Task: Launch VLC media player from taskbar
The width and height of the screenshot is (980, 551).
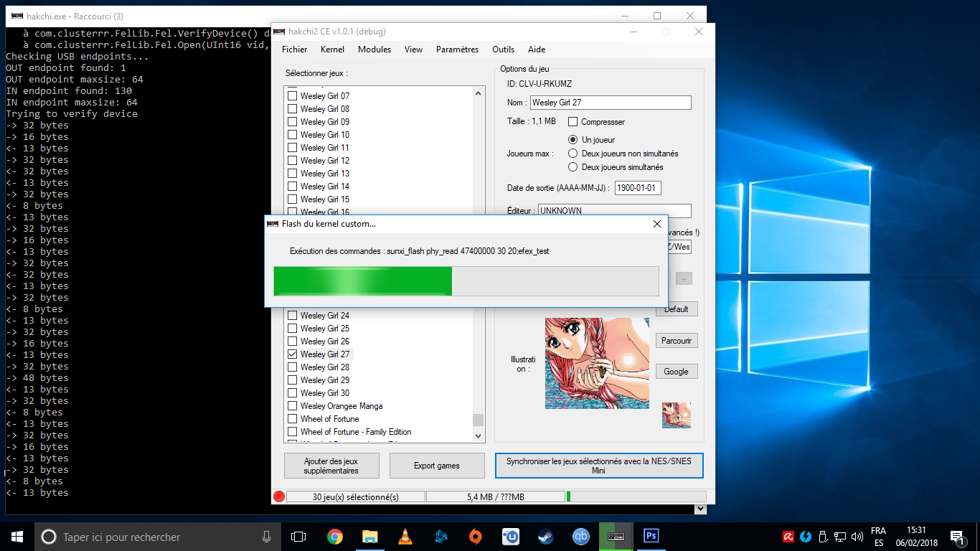Action: coord(405,537)
